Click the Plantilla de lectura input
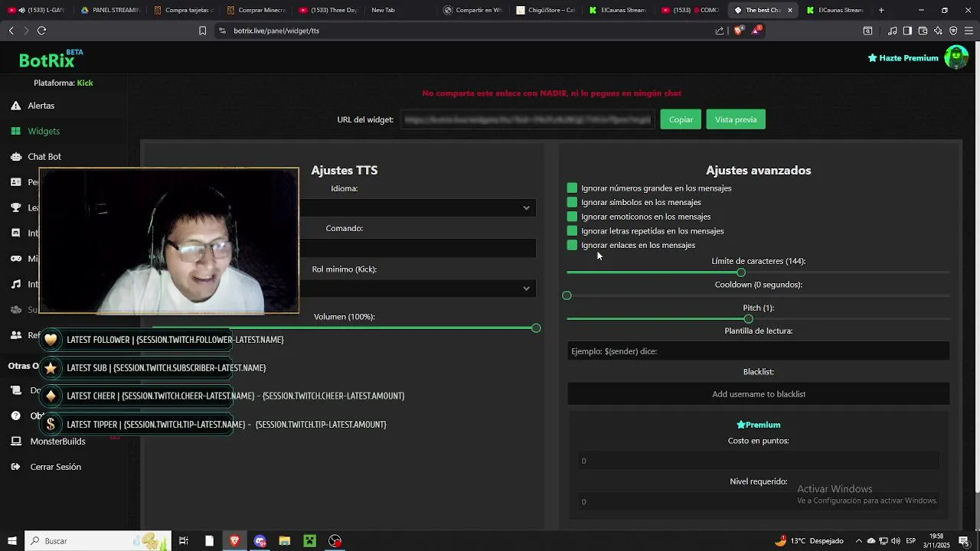Image resolution: width=980 pixels, height=551 pixels. 758,351
